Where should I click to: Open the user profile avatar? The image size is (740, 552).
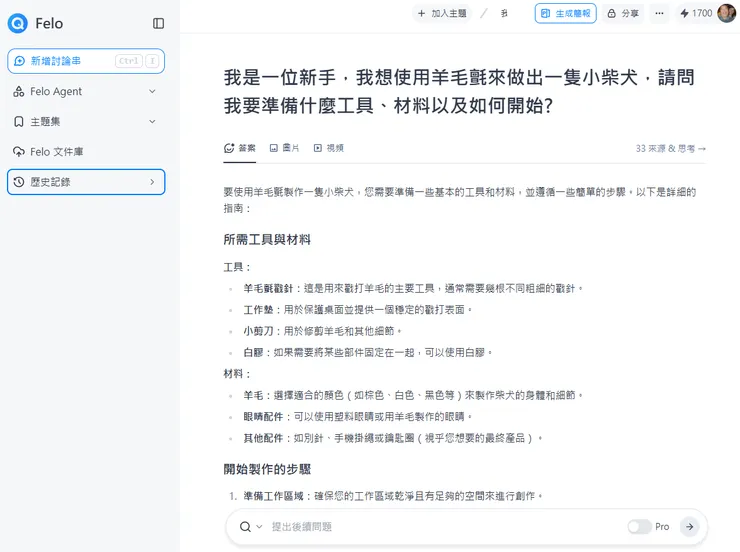726,13
